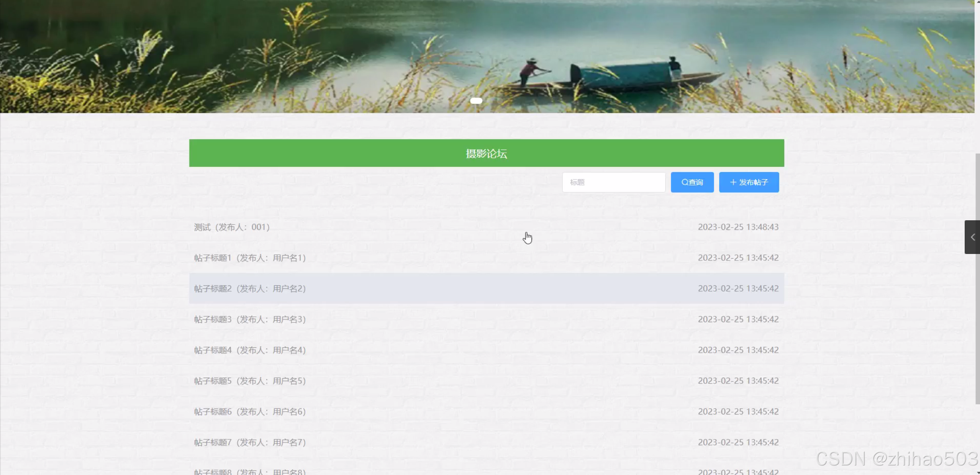Open post 帖子标题7 by 用户名7
The image size is (980, 475).
coord(250,442)
